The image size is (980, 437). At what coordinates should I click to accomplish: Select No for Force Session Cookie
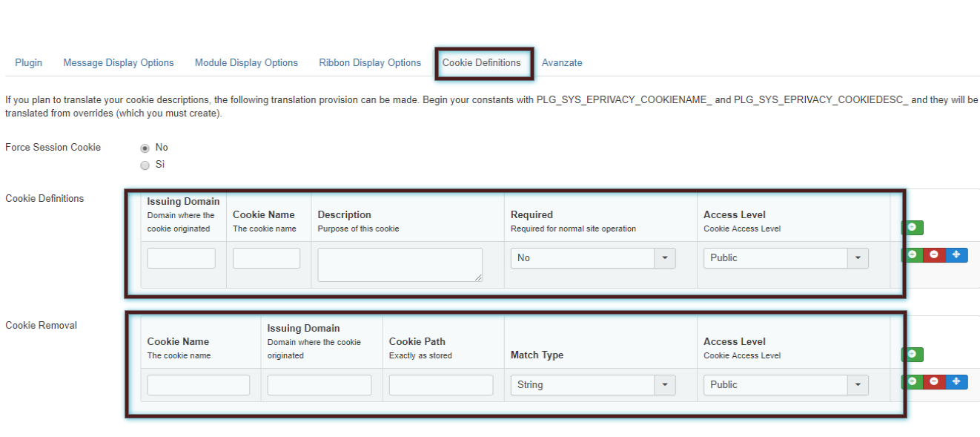[x=145, y=148]
